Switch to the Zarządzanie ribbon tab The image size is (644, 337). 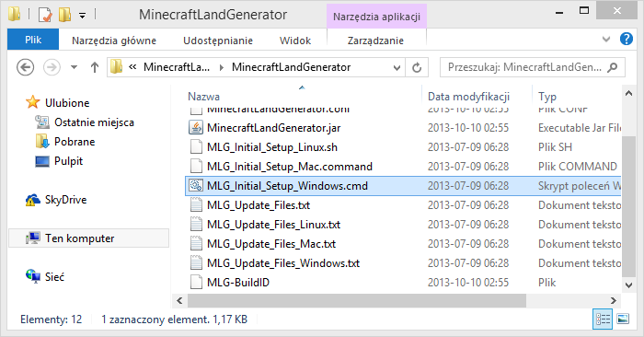click(x=375, y=41)
